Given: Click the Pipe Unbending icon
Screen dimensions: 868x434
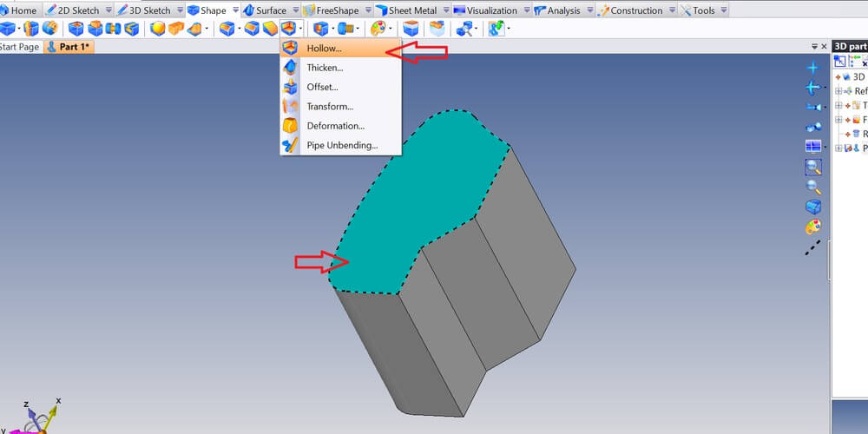Looking at the screenshot, I should [x=291, y=145].
